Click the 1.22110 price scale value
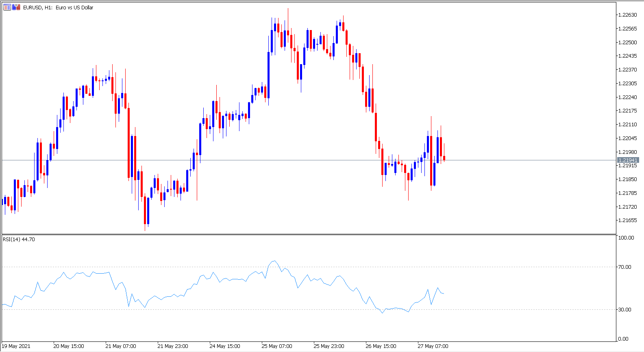 627,125
